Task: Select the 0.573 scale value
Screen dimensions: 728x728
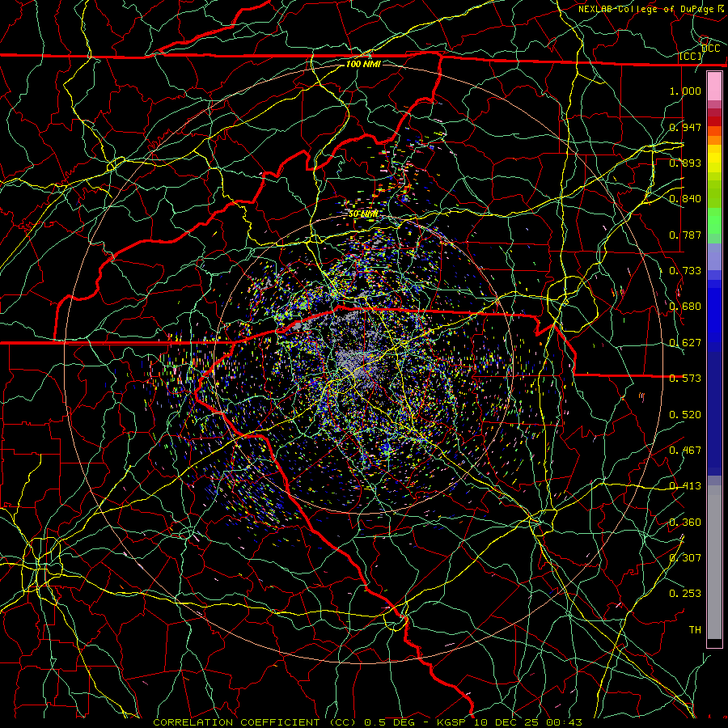Action: [685, 379]
